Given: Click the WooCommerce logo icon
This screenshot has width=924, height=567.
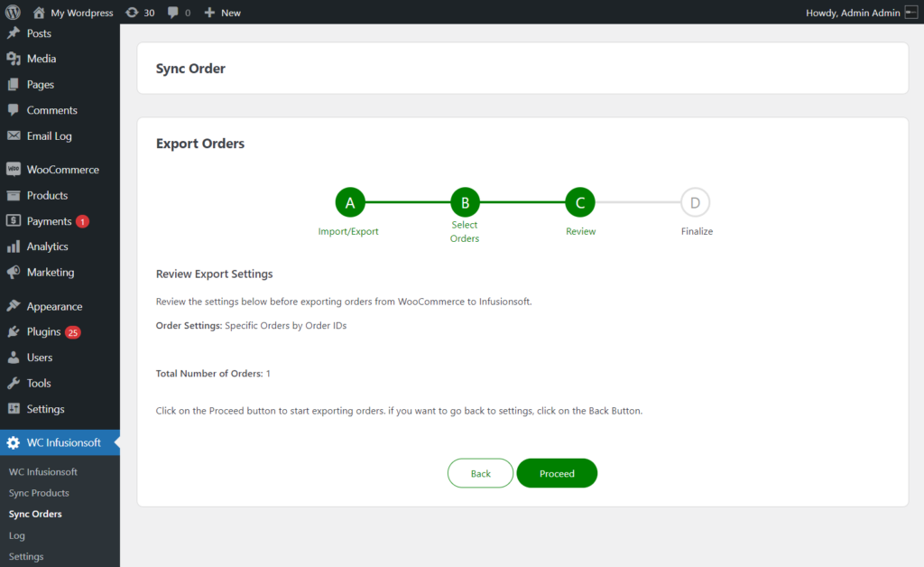Looking at the screenshot, I should click(x=14, y=169).
